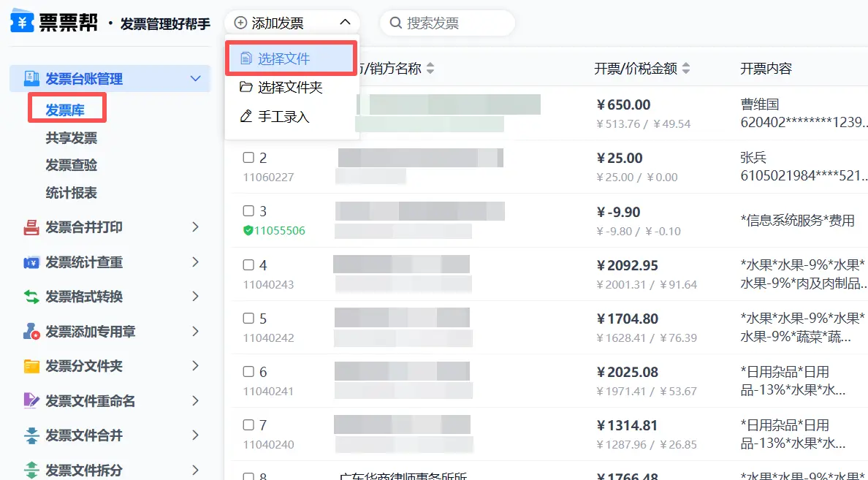Click the 票票帮 logo icon

click(x=22, y=23)
